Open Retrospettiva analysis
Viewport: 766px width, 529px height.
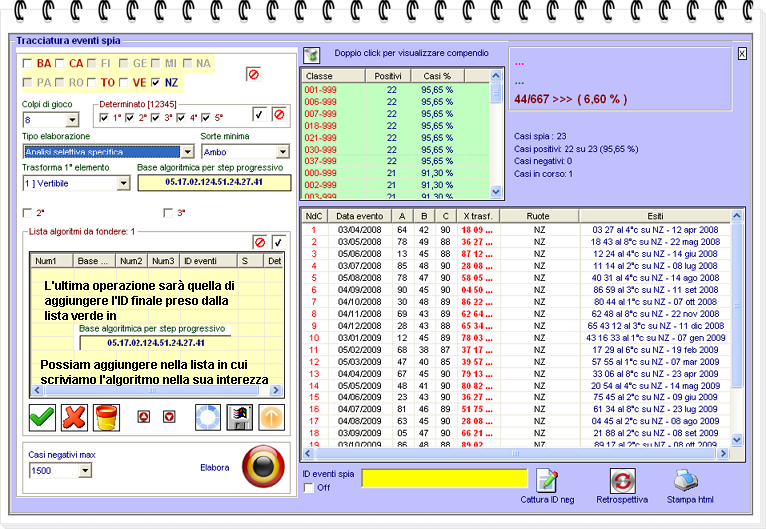[x=622, y=480]
